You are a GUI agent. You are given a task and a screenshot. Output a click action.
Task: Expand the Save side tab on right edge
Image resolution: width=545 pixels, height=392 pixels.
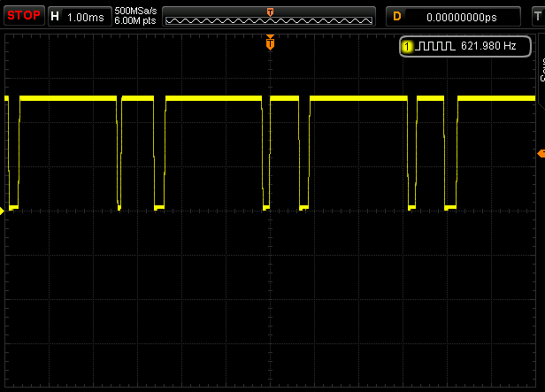tap(541, 71)
